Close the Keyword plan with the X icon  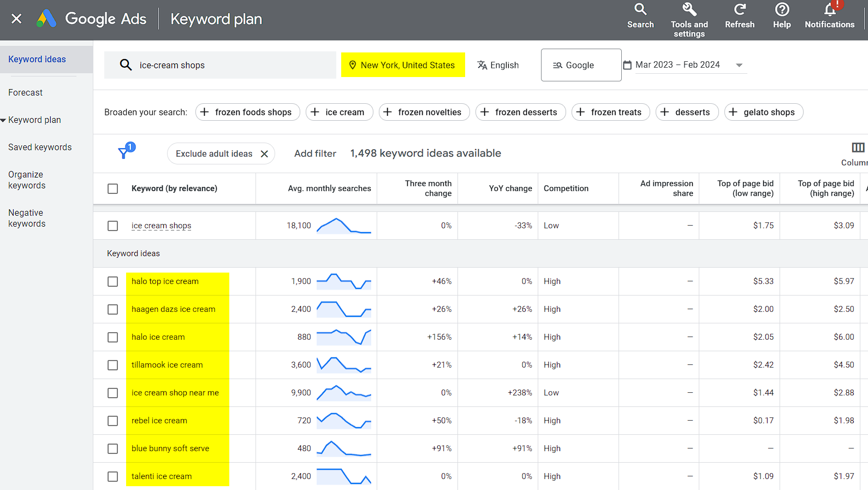[x=16, y=19]
